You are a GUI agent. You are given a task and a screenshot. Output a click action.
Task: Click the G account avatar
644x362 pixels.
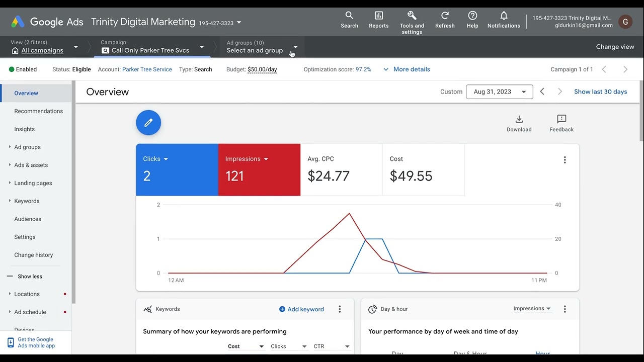[625, 22]
